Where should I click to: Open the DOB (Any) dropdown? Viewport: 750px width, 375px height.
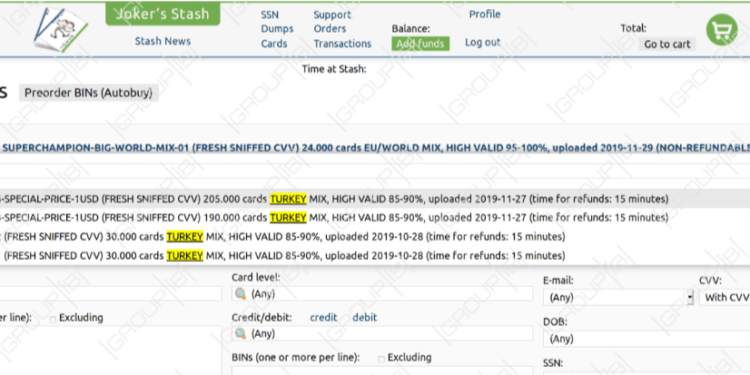646,339
